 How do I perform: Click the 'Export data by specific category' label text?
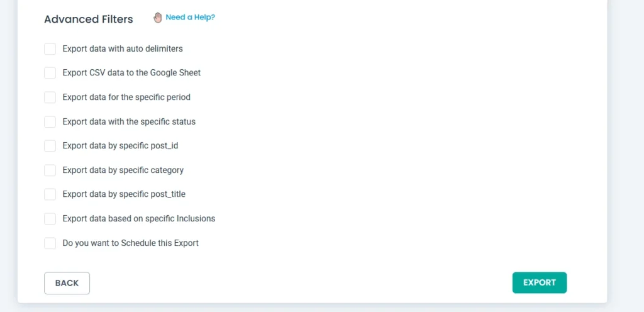pos(123,170)
